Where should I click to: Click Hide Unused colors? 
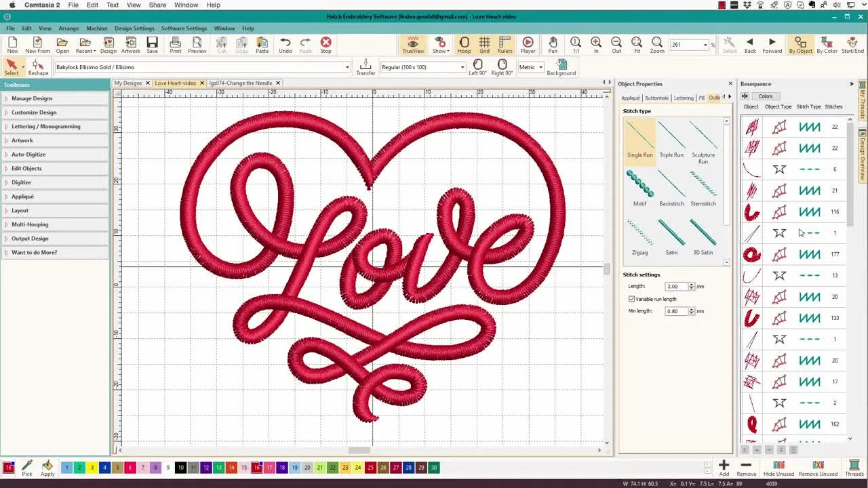point(778,468)
